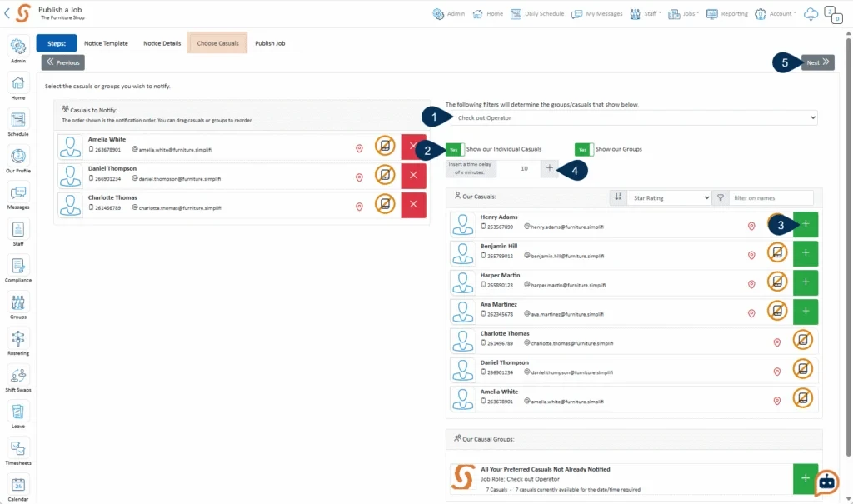Open Reporting in the top navigation
Image resolution: width=853 pixels, height=504 pixels.
[726, 13]
